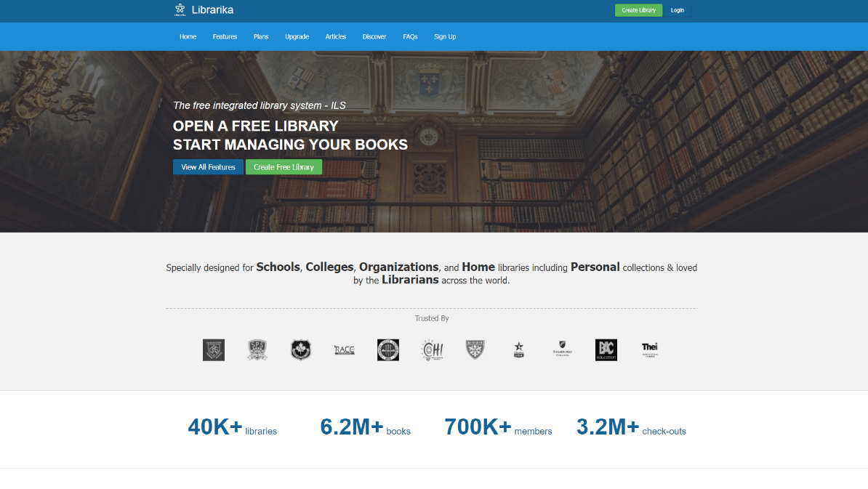This screenshot has width=868, height=489.
Task: Select the star USA partner logo
Action: tap(518, 349)
